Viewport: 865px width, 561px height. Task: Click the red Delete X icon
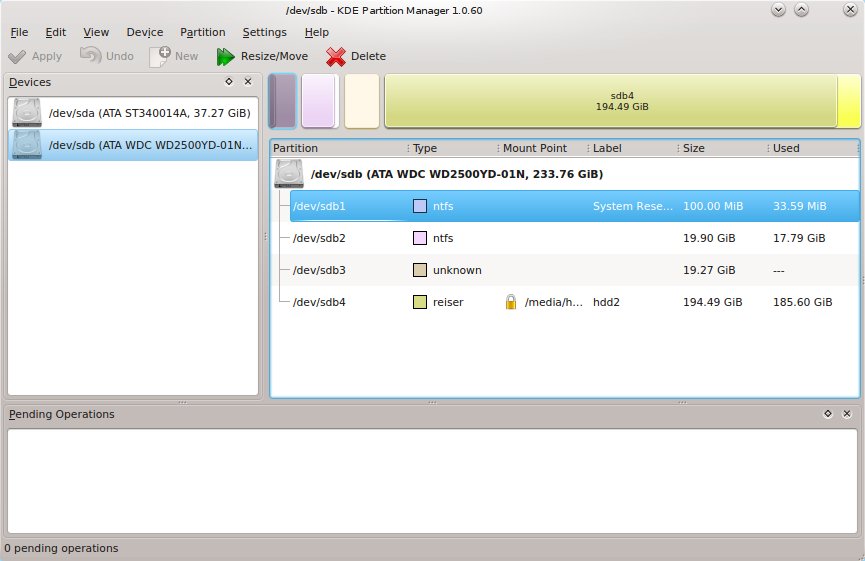pos(335,56)
